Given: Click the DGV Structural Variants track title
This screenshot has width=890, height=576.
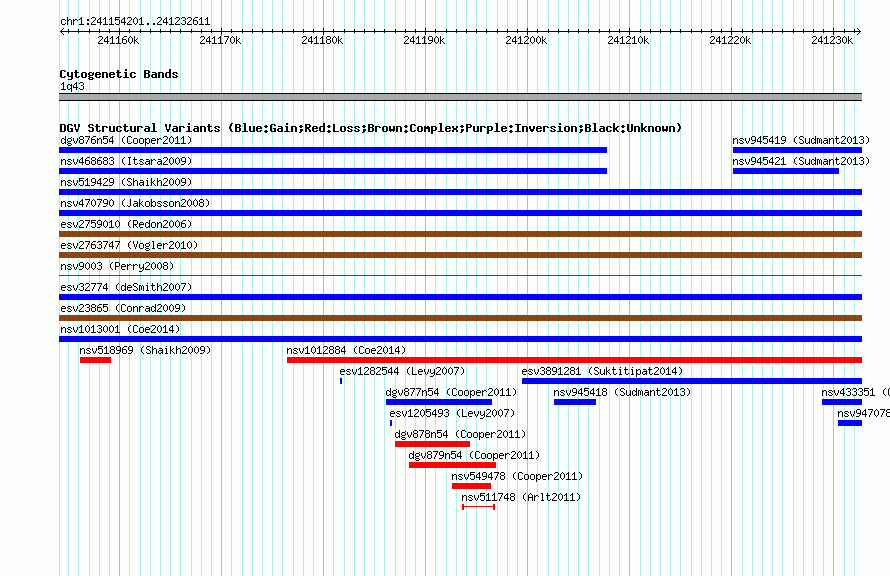Looking at the screenshot, I should point(370,128).
